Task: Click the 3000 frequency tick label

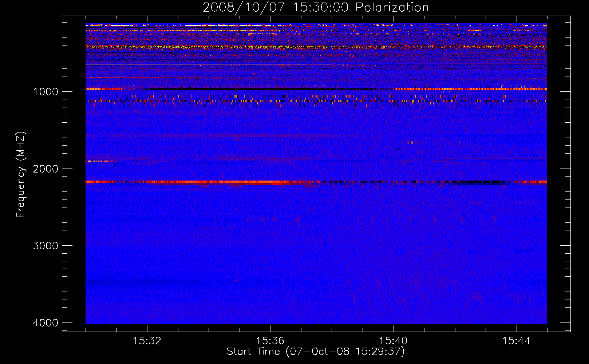Action: click(x=46, y=246)
